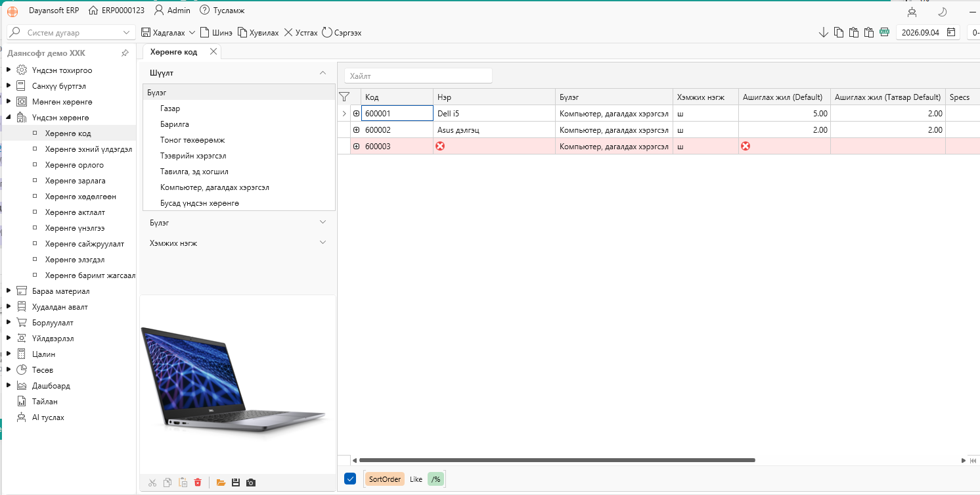Click the Like filter operator
980x495 pixels.
pos(416,479)
